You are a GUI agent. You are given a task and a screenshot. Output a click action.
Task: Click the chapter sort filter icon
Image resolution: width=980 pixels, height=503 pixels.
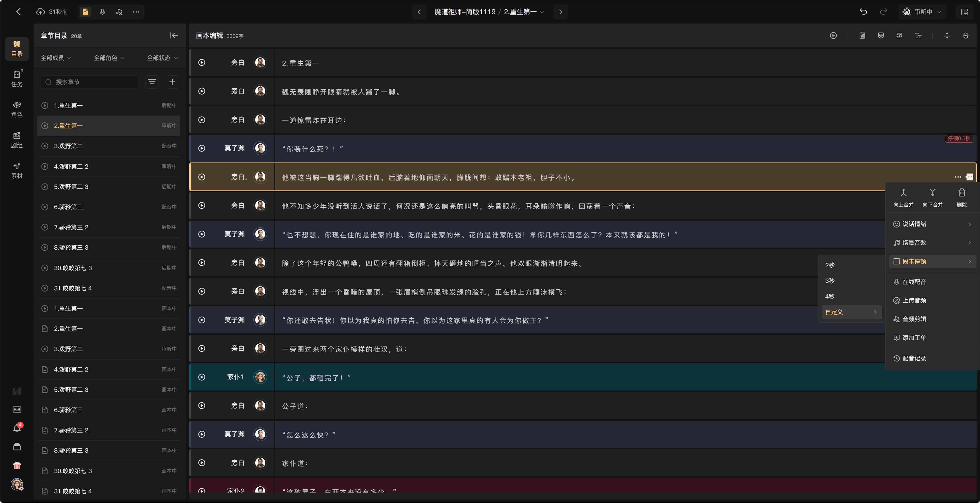152,82
